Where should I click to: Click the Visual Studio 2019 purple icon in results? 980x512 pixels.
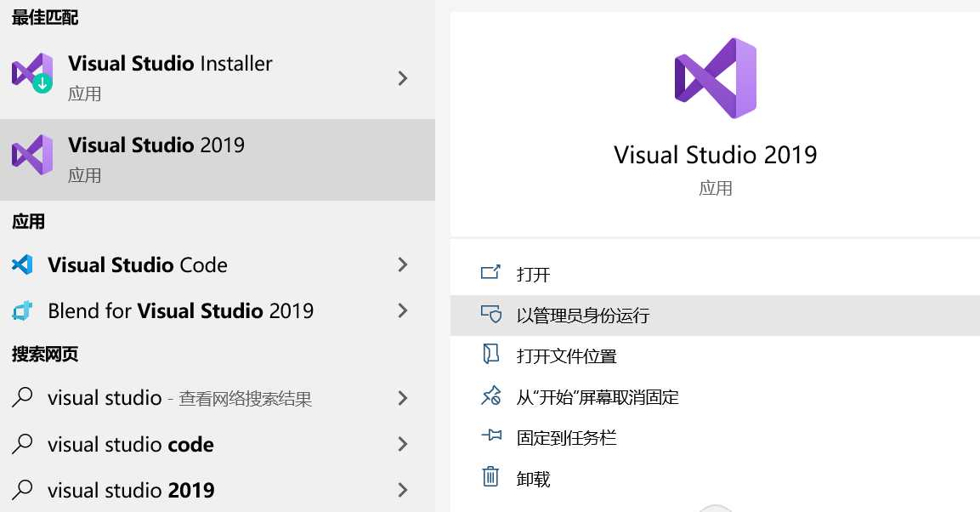(32, 155)
